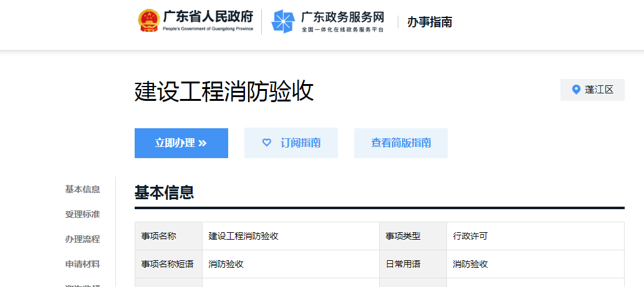Open the 立即办理 button
Viewport: 644px width, 287px height.
click(x=181, y=143)
